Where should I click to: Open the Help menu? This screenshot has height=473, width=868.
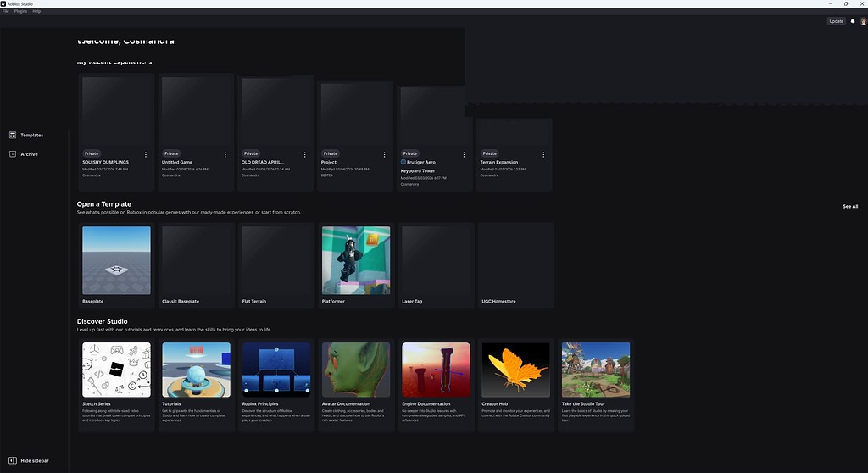tap(36, 11)
